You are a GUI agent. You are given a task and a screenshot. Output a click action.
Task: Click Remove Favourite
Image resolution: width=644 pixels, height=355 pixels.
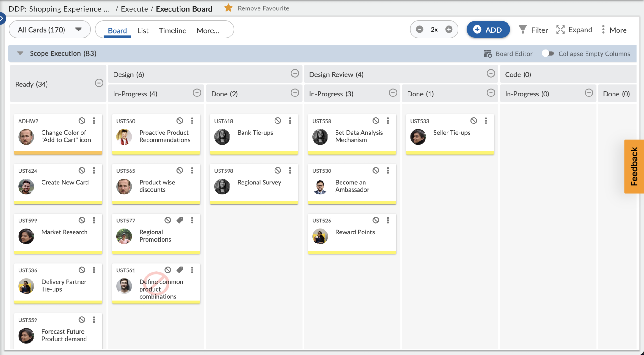click(264, 8)
